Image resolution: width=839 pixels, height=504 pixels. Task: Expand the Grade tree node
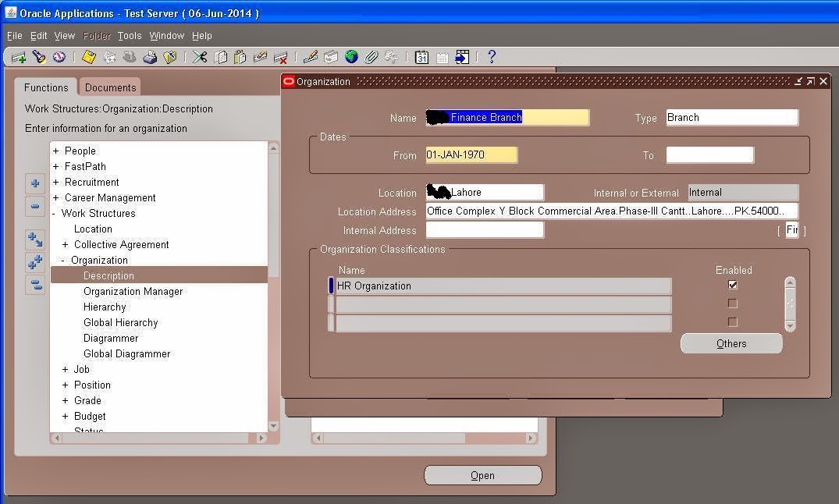click(x=65, y=400)
